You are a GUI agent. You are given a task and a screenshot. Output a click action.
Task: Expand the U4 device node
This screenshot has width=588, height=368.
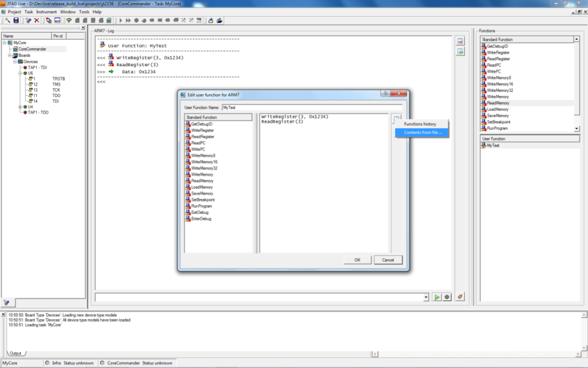click(x=20, y=107)
